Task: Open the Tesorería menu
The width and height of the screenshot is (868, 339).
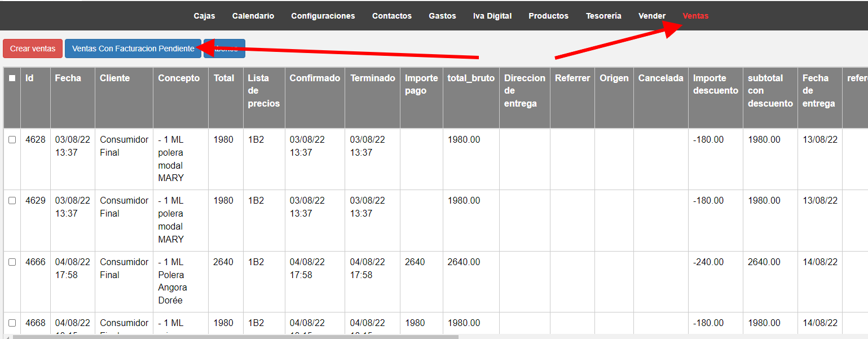Action: [603, 16]
